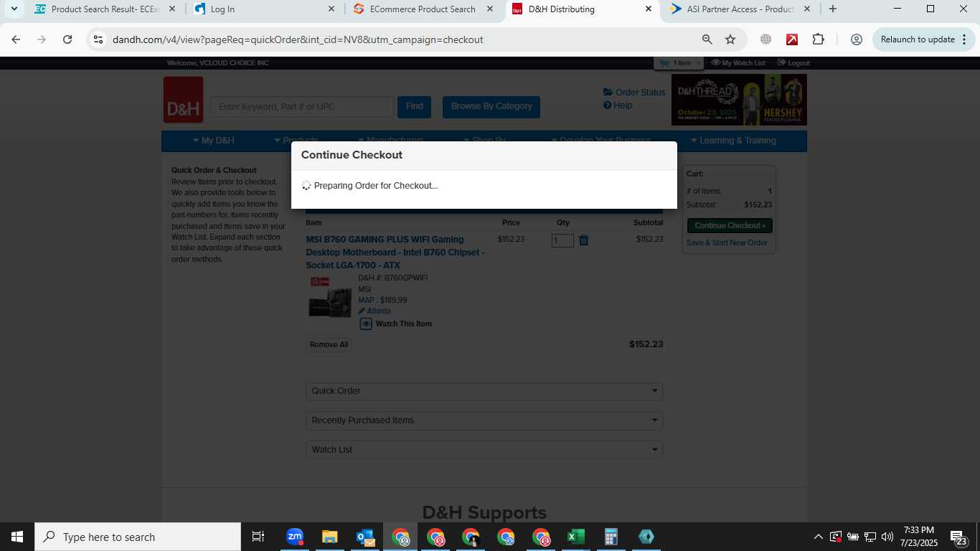Open the Chrome three-dot menu
980x551 pixels.
point(963,39)
